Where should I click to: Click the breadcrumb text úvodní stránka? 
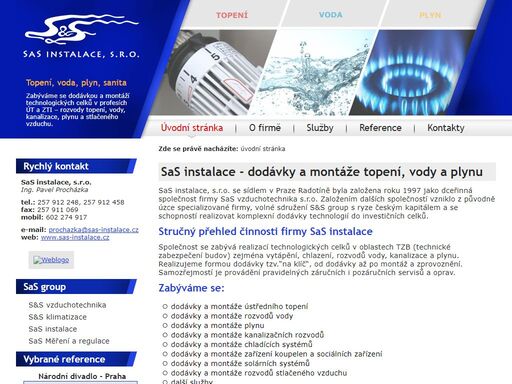click(263, 149)
